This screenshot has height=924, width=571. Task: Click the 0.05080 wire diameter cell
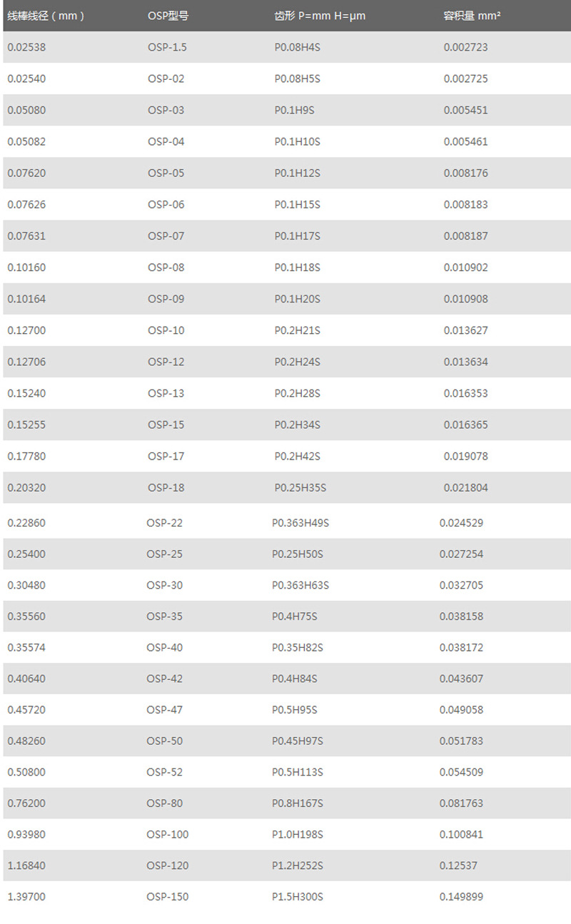point(26,110)
